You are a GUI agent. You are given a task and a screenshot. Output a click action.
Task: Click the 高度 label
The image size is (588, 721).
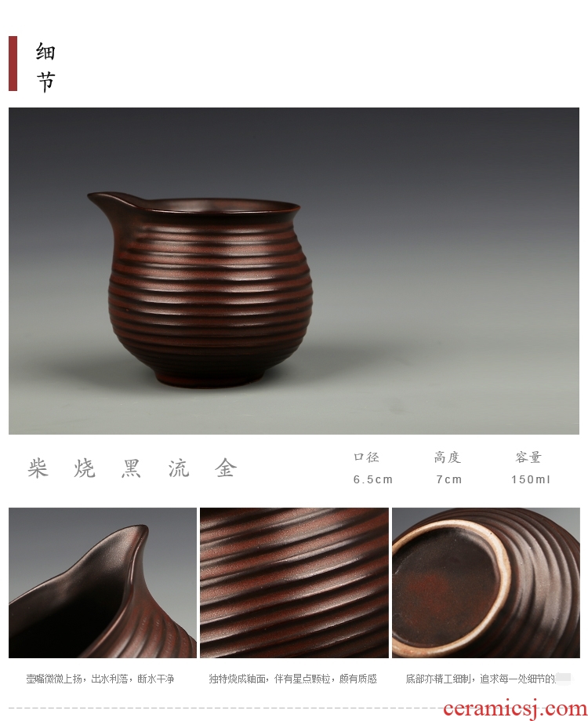(x=447, y=457)
